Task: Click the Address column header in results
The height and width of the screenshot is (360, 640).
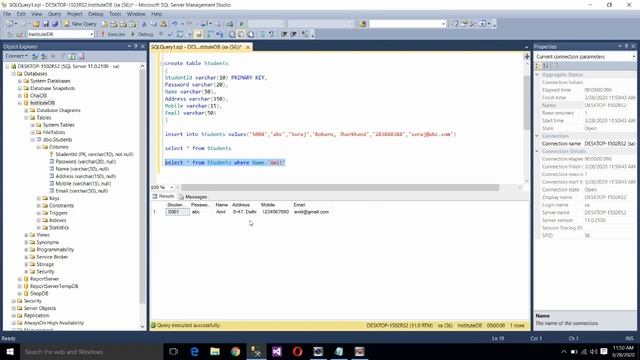Action: tap(241, 205)
